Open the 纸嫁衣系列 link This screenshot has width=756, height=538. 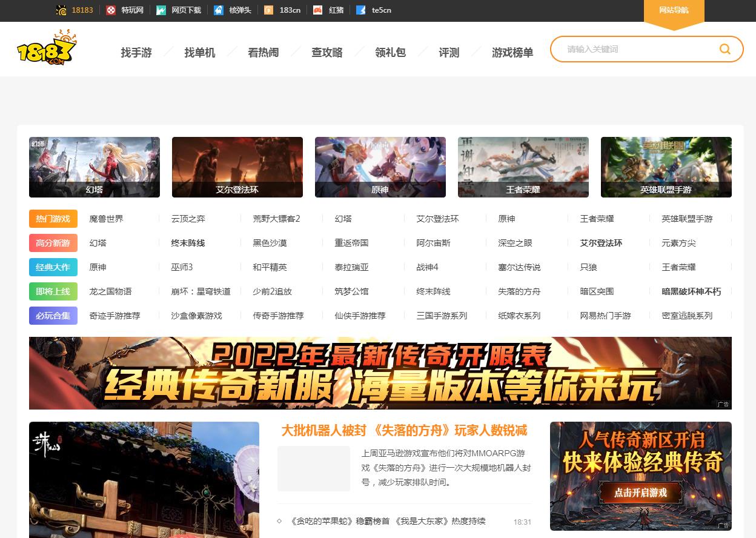click(520, 316)
